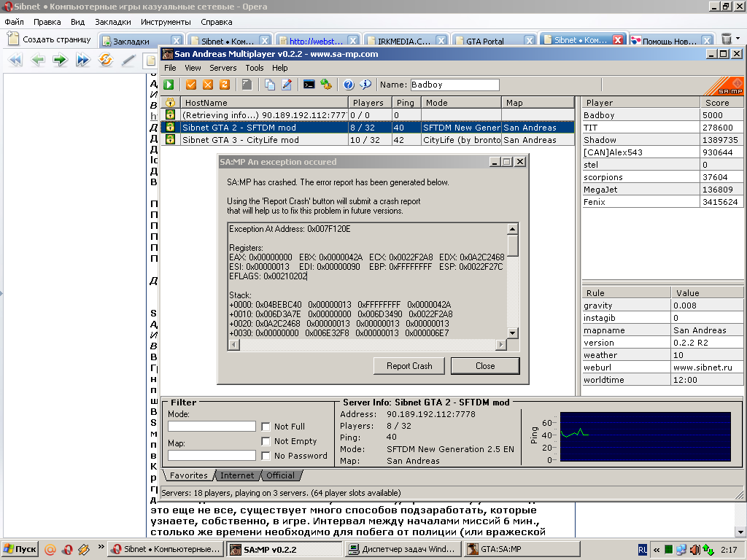Open the Закладки menu in Opera
The image size is (747, 560).
pos(113,22)
